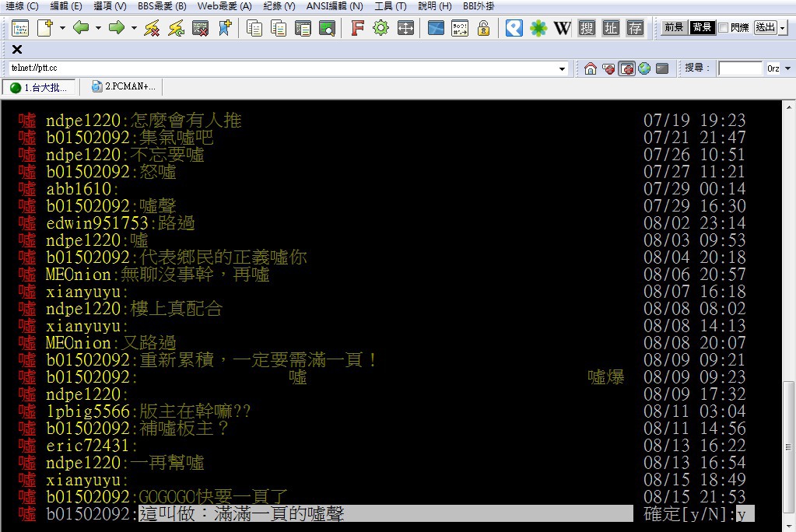The height and width of the screenshot is (532, 796).
Task: Click the close-window icon with red X
Action: [201, 28]
